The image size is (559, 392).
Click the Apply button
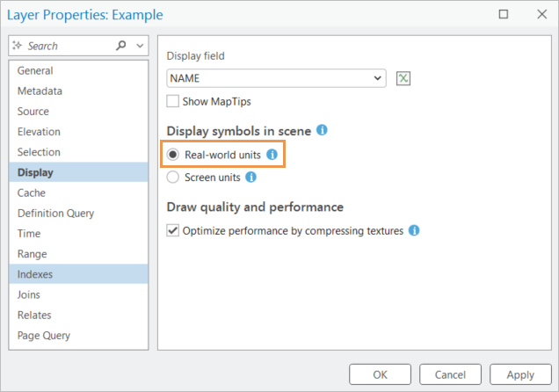[520, 374]
